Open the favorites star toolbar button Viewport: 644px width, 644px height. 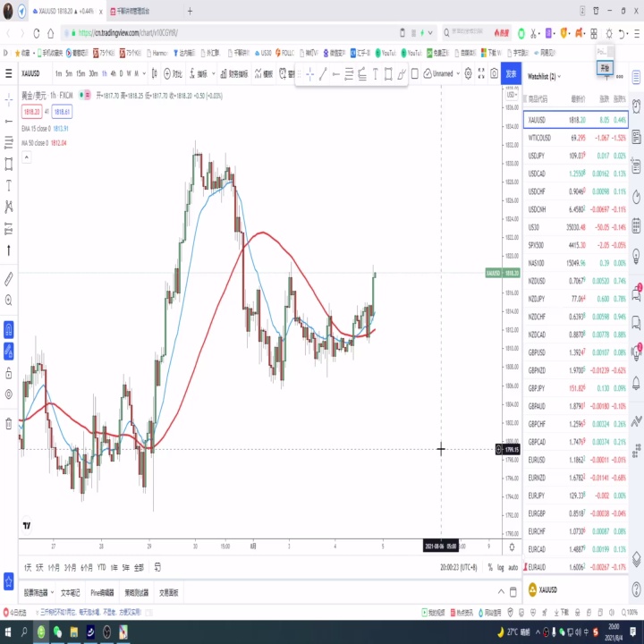point(8,581)
